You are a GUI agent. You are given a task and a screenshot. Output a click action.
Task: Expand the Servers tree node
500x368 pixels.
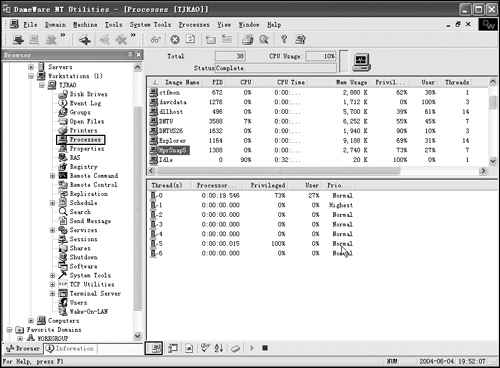[x=31, y=67]
